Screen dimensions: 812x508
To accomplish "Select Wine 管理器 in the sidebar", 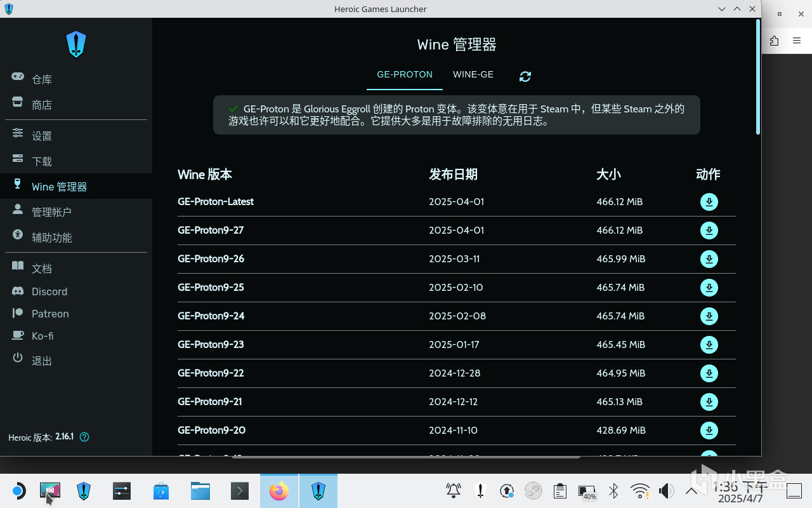I will click(x=76, y=186).
